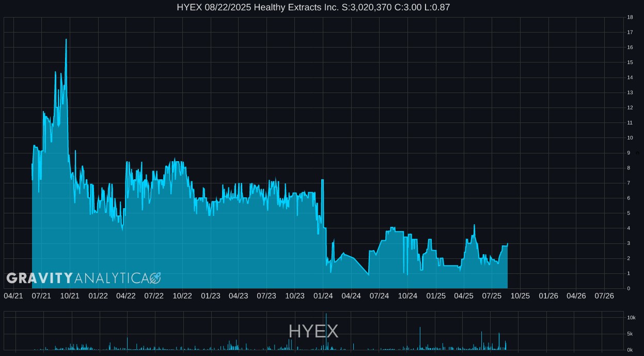The width and height of the screenshot is (644, 356).
Task: Select the 04/21 date axis label
Action: 13,296
